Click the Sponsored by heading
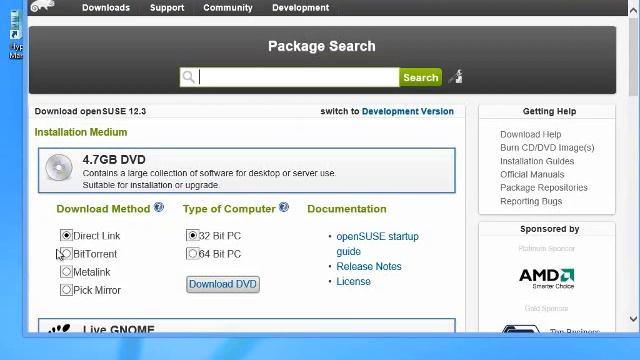 549,229
